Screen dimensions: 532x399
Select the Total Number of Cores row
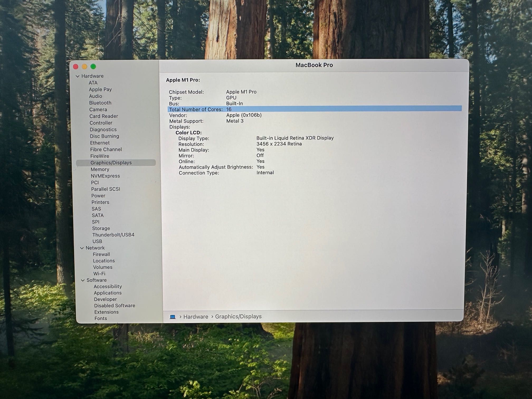tap(315, 109)
